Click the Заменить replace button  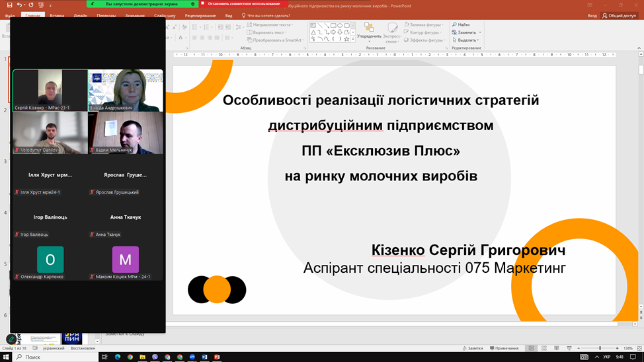click(x=466, y=32)
